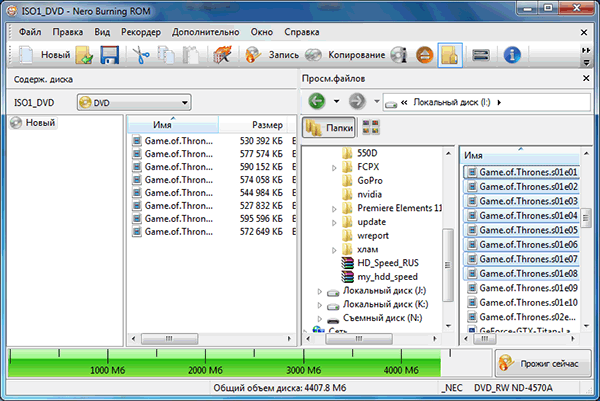Viewport: 600px width, 401px height.
Task: Expand the Premiere Elements 11 folder
Action: click(x=334, y=209)
